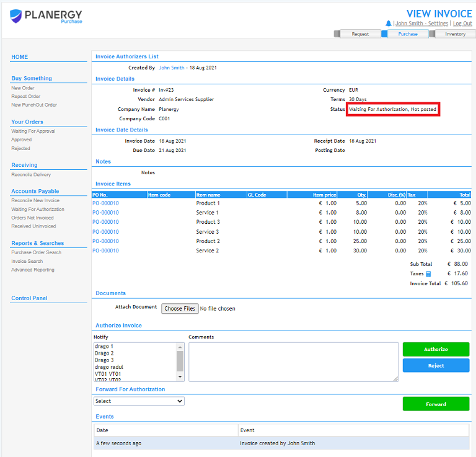The image size is (476, 457).
Task: Open Accounts Payable section heading
Action: click(x=35, y=192)
